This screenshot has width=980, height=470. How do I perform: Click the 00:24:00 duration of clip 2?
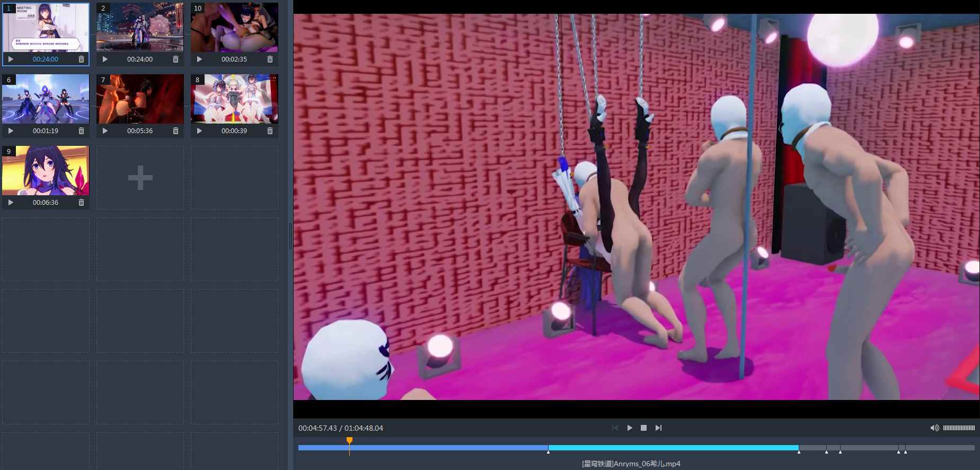coord(140,59)
